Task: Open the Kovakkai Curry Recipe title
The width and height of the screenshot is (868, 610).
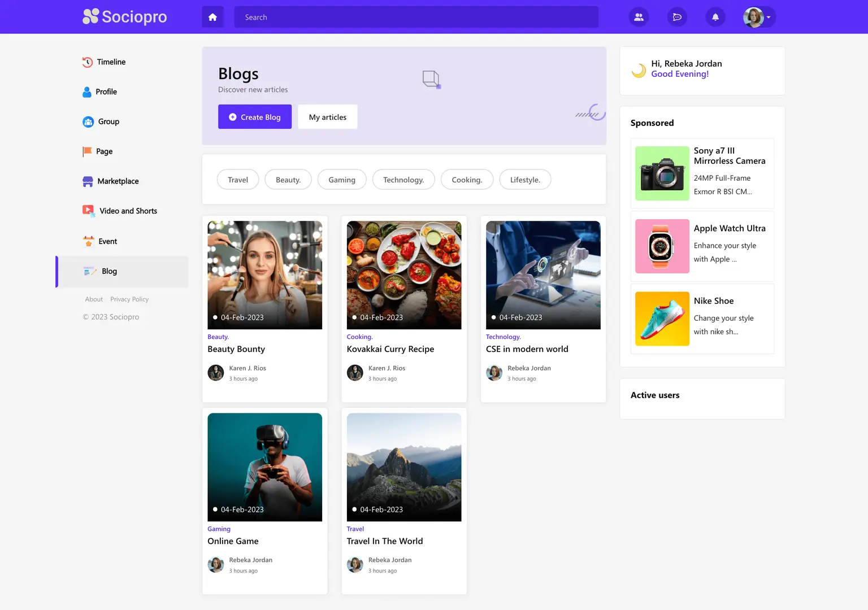Action: coord(390,349)
